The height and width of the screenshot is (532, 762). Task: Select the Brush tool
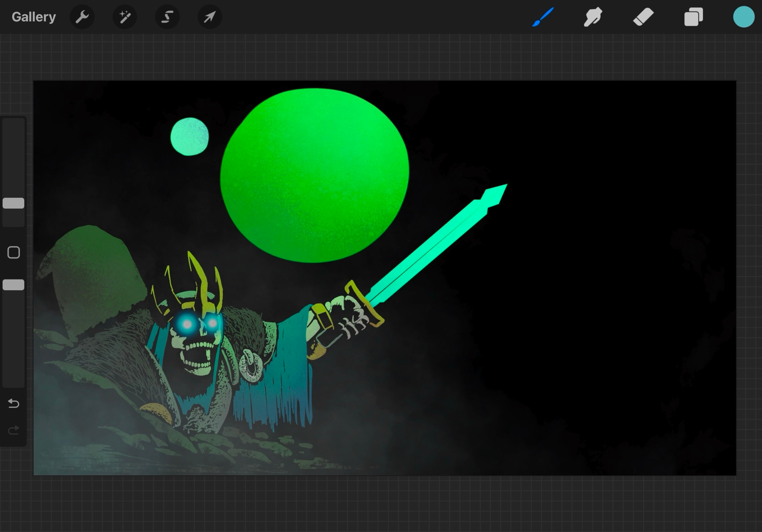coord(543,17)
